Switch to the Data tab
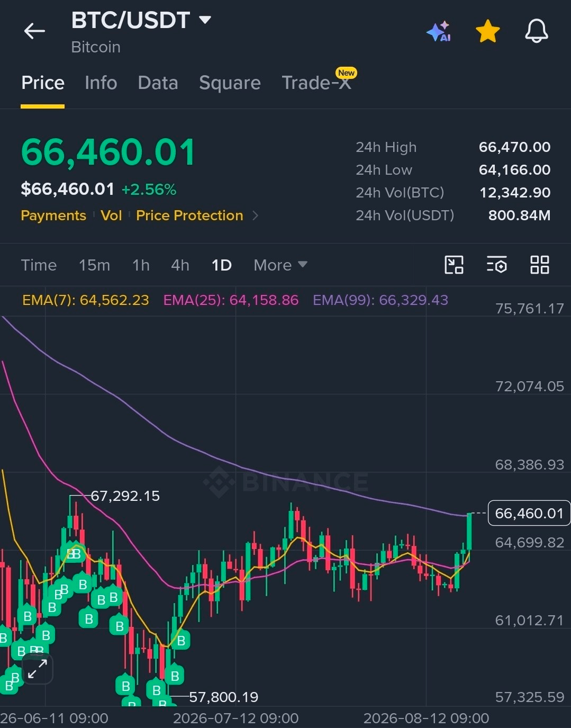 pyautogui.click(x=158, y=83)
